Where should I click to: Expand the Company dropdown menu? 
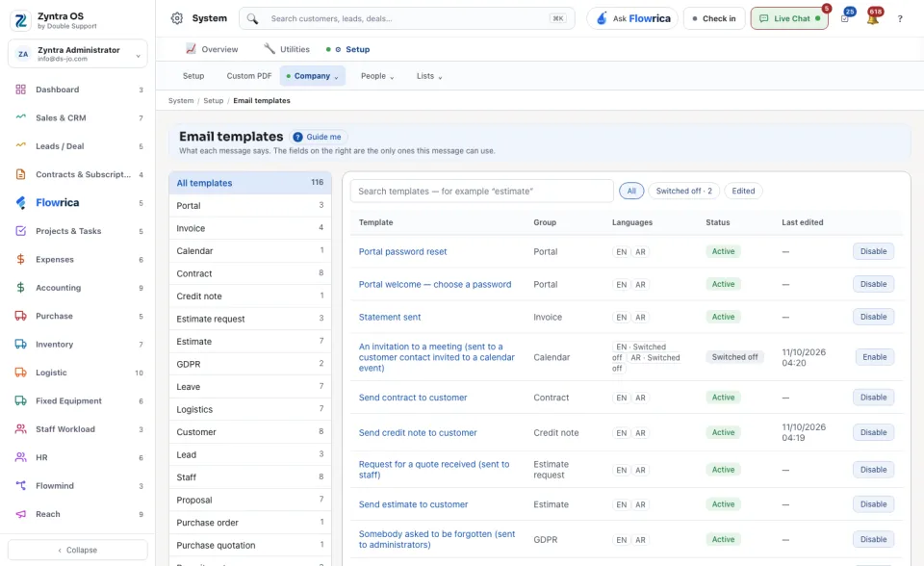(x=312, y=76)
